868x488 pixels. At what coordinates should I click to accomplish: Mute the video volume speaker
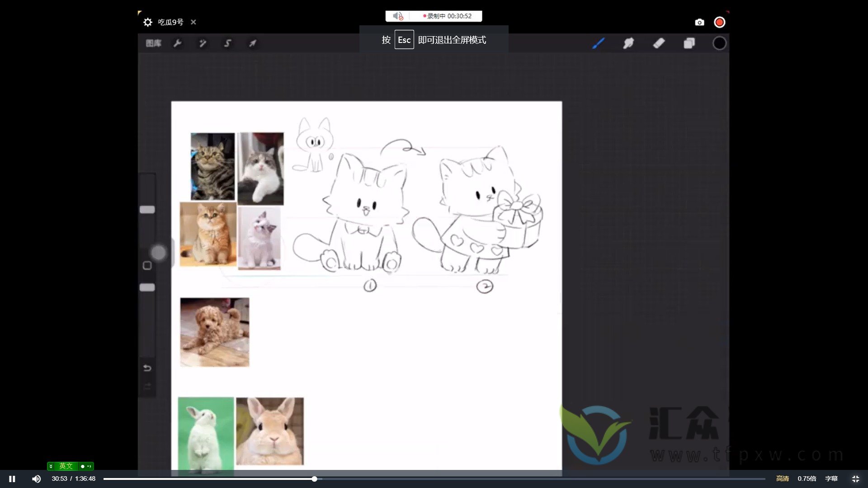[x=36, y=479]
